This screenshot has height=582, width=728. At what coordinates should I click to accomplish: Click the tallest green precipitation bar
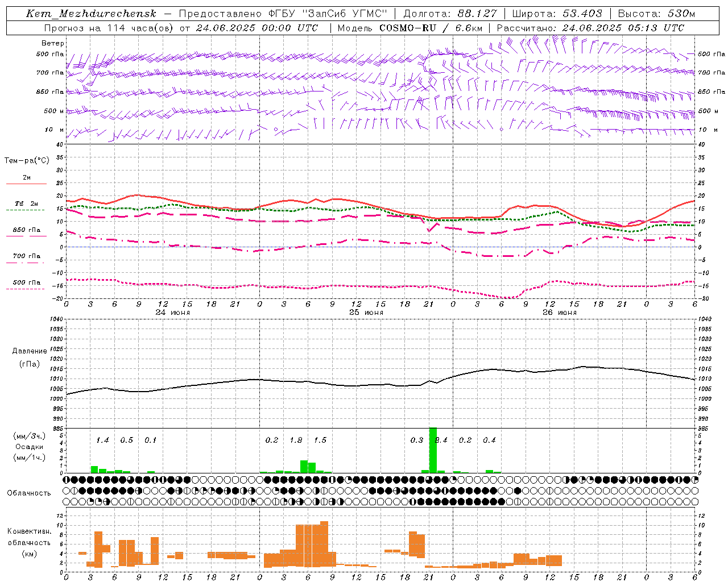433,450
